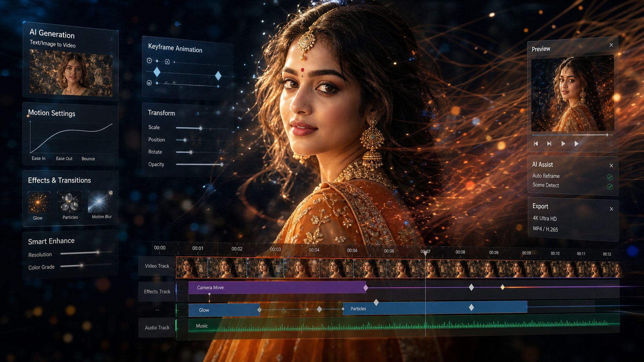
Task: Select the Glow clip on timeline
Action: (x=224, y=310)
